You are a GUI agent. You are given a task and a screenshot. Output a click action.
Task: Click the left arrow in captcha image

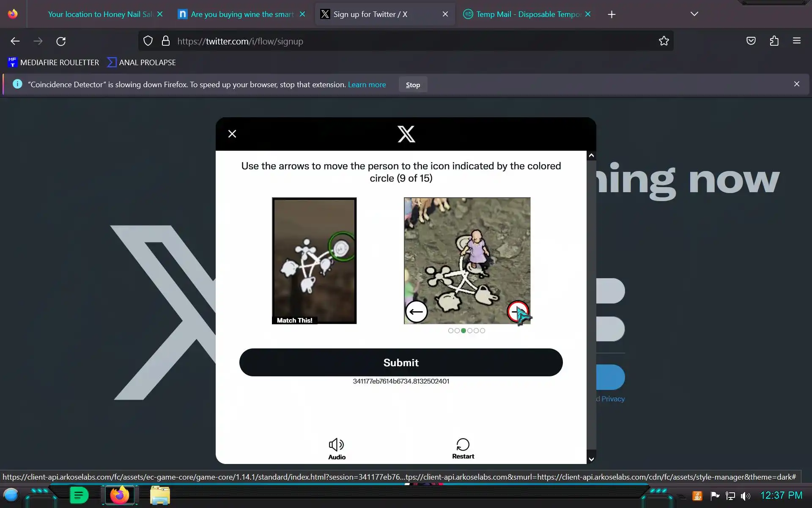click(x=416, y=312)
